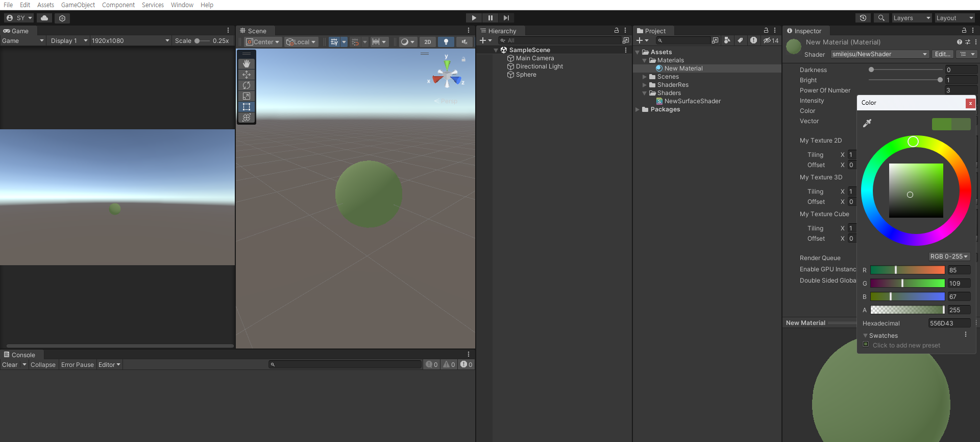Select the combined Transform tool

click(x=247, y=118)
